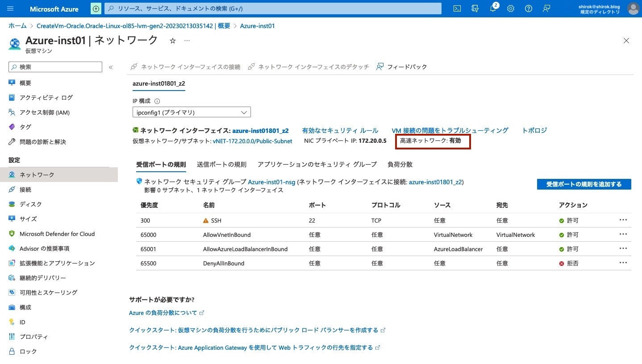Click the info icon next to IP 構成
The image size is (642, 364).
click(x=157, y=101)
